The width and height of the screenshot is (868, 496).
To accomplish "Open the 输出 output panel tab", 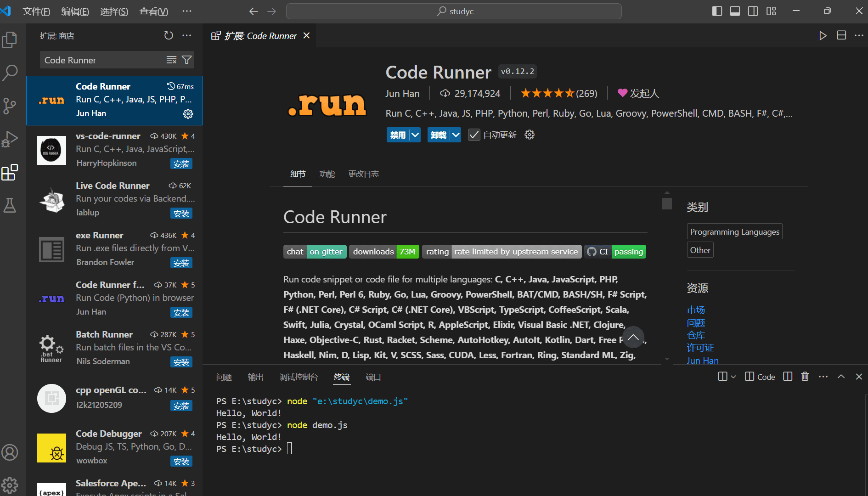I will point(255,377).
